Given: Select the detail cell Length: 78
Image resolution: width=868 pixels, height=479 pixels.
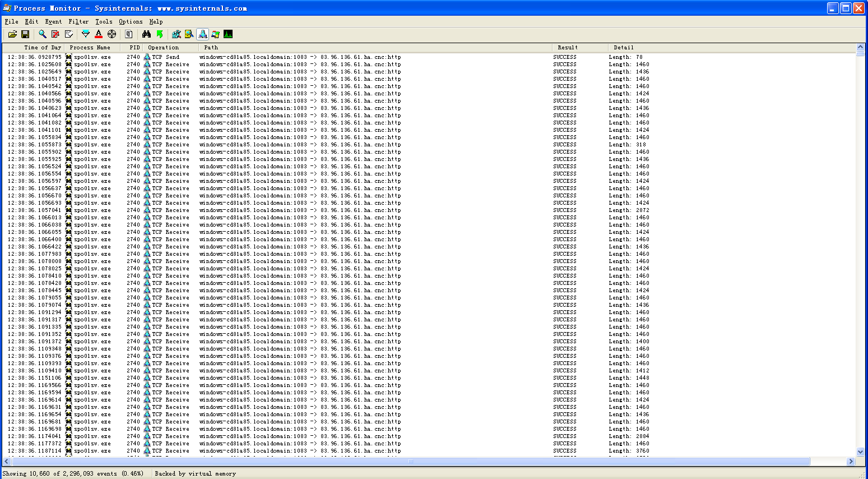Looking at the screenshot, I should 626,57.
